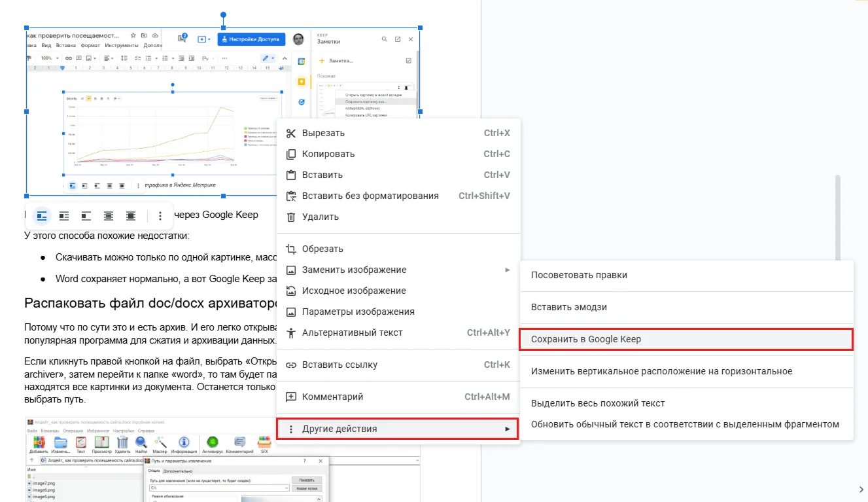Choose Wrap text option in floating image toolbar
The width and height of the screenshot is (868, 502).
coord(64,215)
